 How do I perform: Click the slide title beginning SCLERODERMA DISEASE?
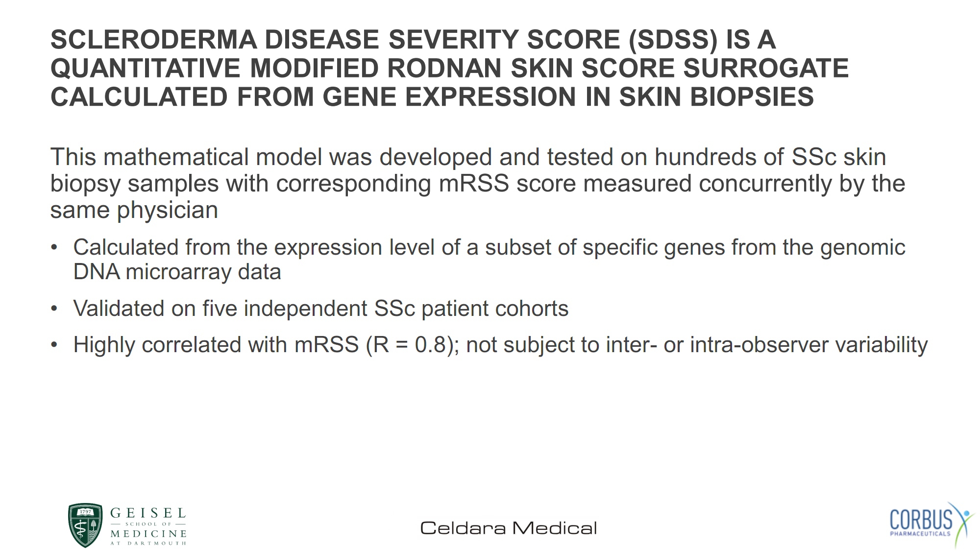[x=449, y=68]
